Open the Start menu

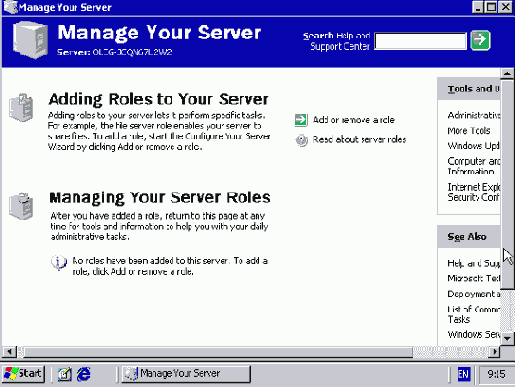coord(23,373)
